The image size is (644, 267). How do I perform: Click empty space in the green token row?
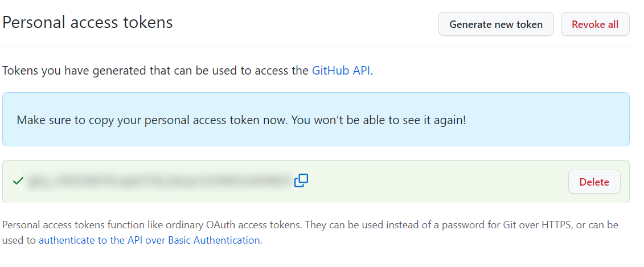[x=436, y=182]
